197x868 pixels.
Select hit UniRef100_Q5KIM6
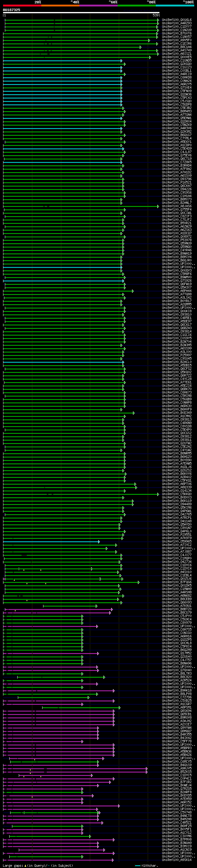click(x=177, y=508)
